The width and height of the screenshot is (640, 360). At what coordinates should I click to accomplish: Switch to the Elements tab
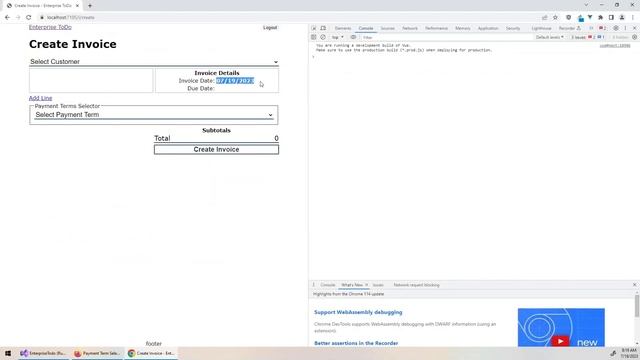tap(342, 28)
